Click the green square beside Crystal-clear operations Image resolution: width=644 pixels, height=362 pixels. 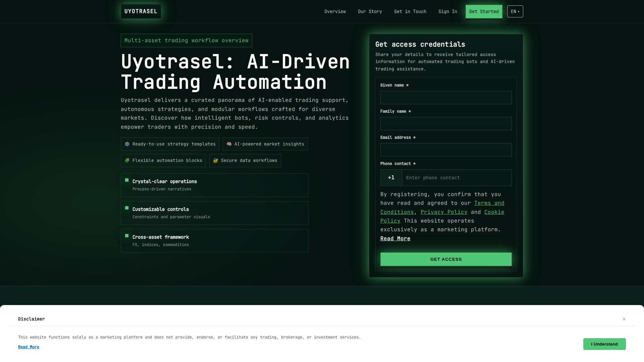click(x=127, y=180)
